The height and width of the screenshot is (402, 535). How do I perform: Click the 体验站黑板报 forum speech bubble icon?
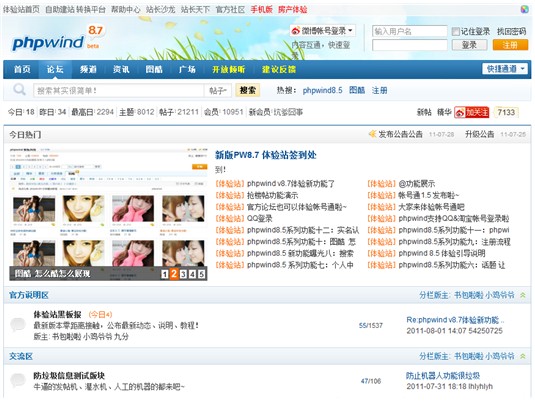click(x=18, y=324)
